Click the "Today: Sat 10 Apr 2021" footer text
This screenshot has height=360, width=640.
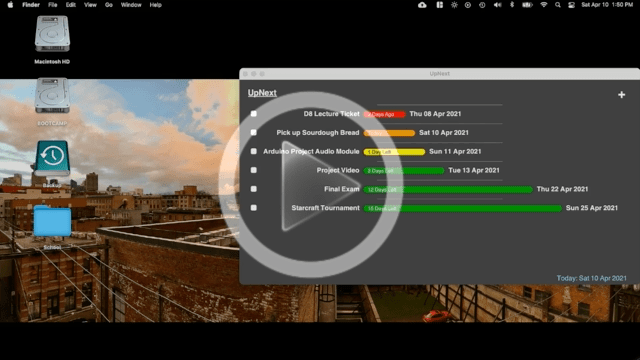pyautogui.click(x=591, y=278)
